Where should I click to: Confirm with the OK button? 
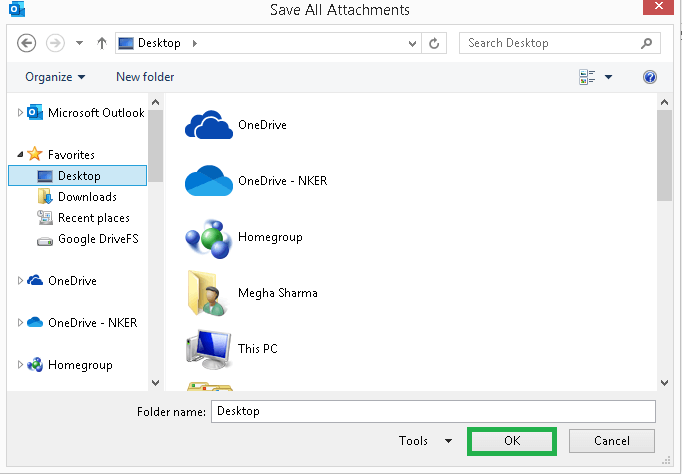pyautogui.click(x=512, y=441)
